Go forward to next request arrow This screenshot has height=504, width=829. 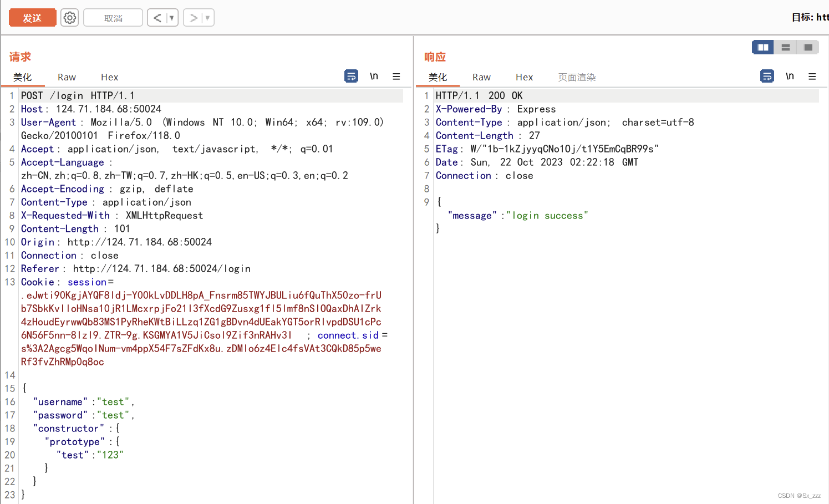(x=193, y=18)
